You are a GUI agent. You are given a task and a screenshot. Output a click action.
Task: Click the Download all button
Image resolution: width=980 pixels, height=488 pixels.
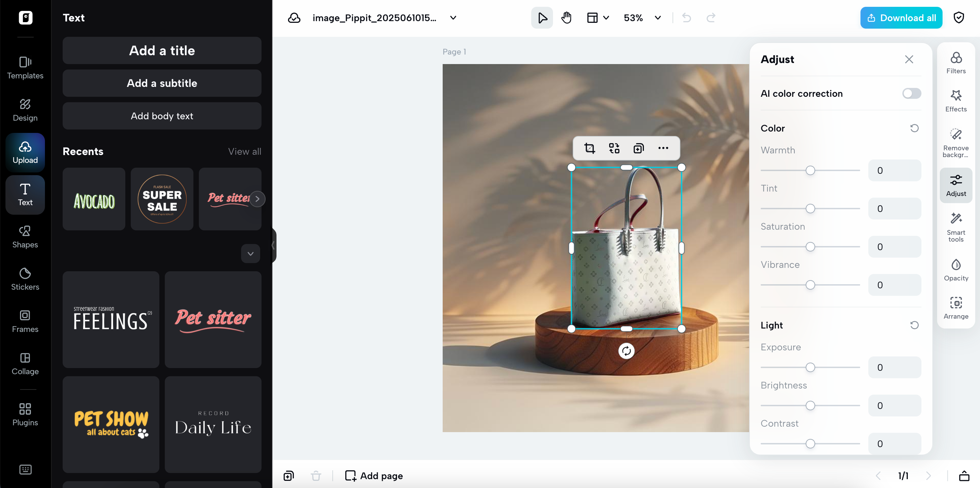click(x=901, y=17)
